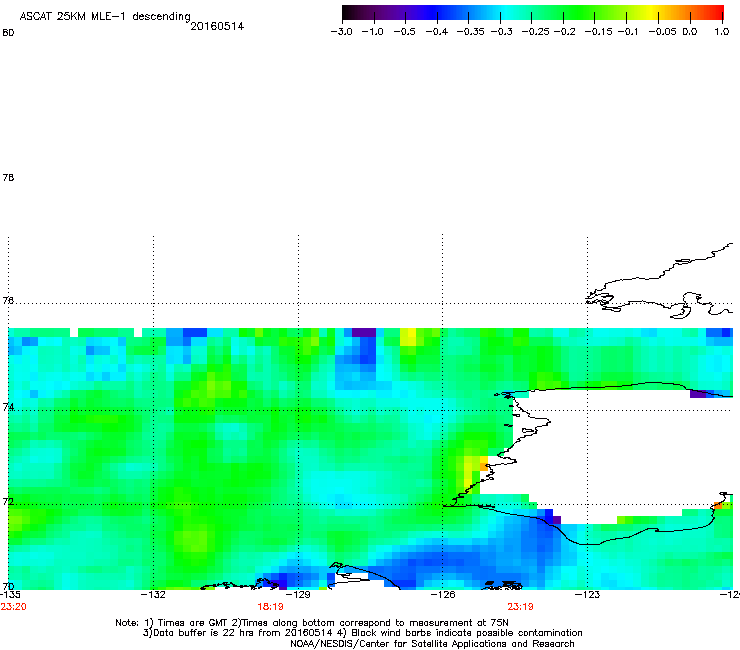Select the "1.0" color scale label
The width and height of the screenshot is (740, 650).
click(721, 32)
